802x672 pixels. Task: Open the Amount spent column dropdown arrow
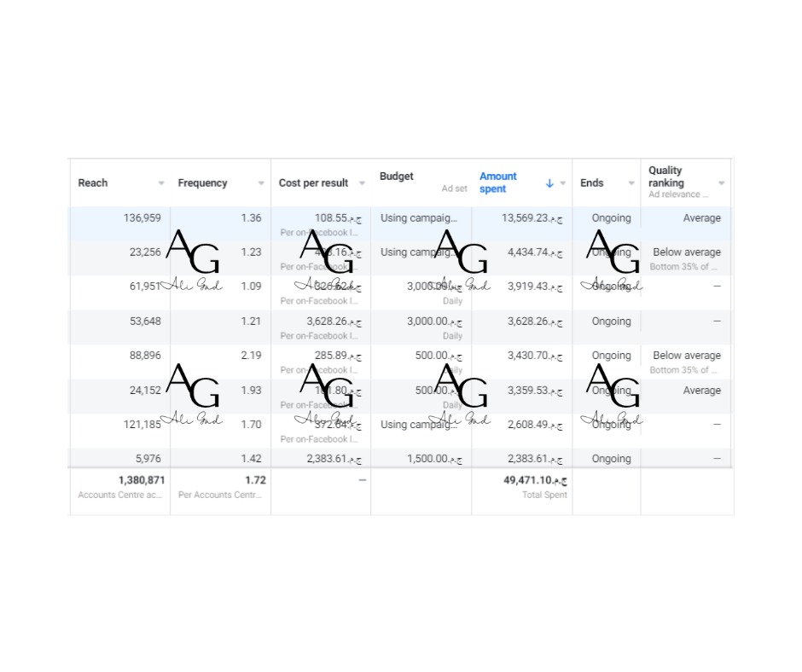tap(562, 183)
